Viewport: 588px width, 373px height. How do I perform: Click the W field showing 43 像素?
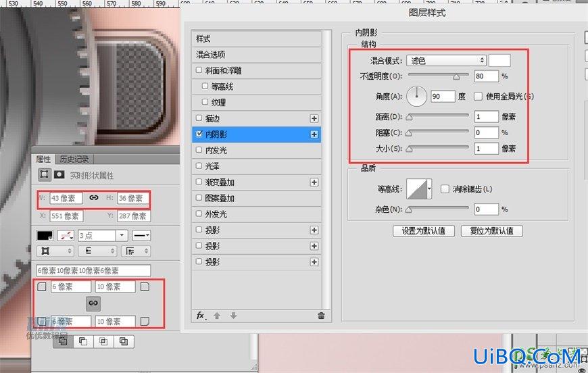[x=66, y=198]
